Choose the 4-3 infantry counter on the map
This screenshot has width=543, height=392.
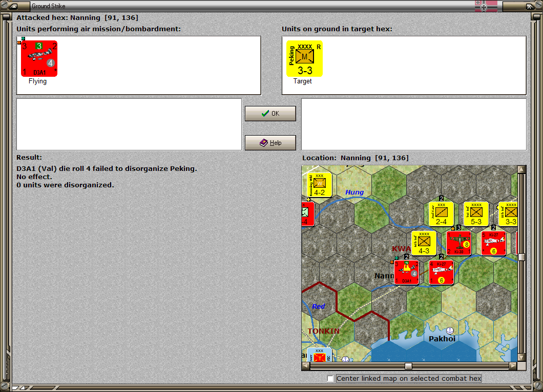pos(424,243)
